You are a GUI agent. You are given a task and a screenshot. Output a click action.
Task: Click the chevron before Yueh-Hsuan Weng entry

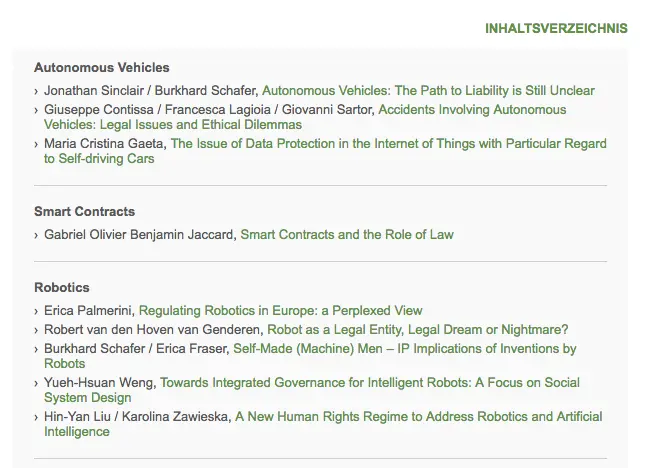[36, 383]
